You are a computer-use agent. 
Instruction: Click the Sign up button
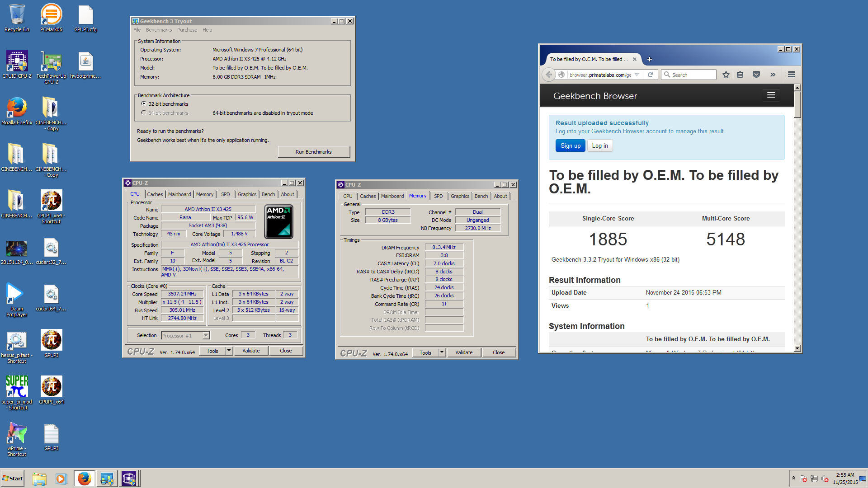571,145
